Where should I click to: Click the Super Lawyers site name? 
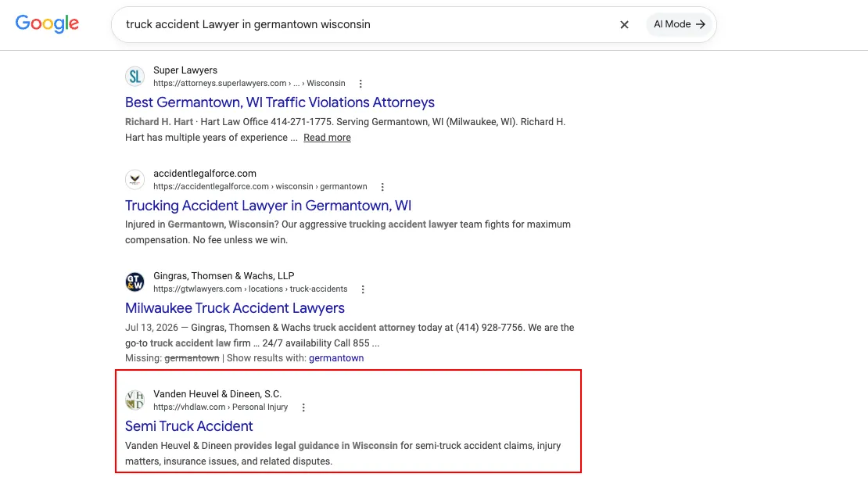coord(185,70)
